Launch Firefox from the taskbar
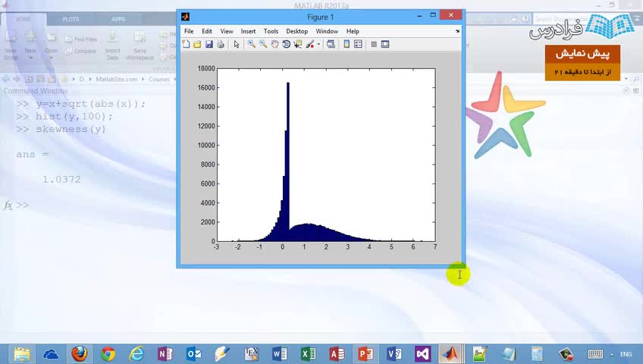The image size is (643, 364). point(79,354)
